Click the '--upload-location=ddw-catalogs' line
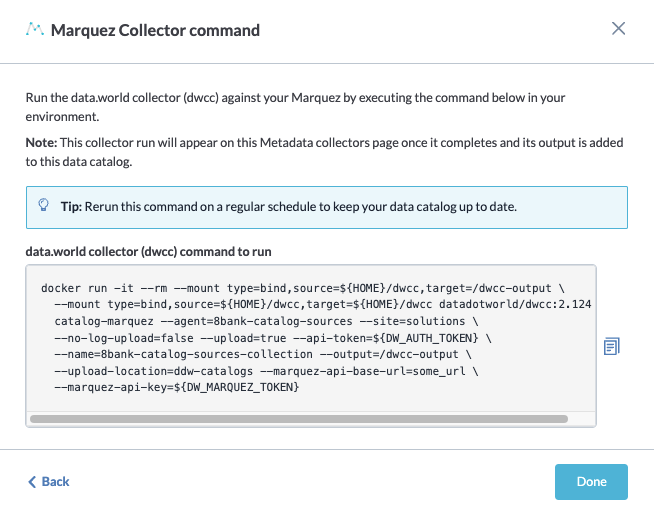The image size is (654, 511). pyautogui.click(x=266, y=371)
